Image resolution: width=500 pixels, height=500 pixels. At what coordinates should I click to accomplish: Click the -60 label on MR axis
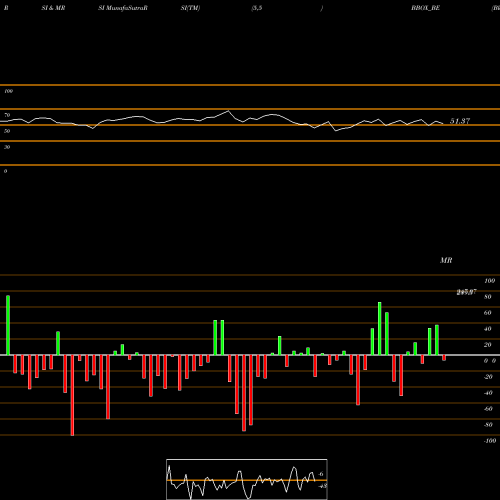488,409
